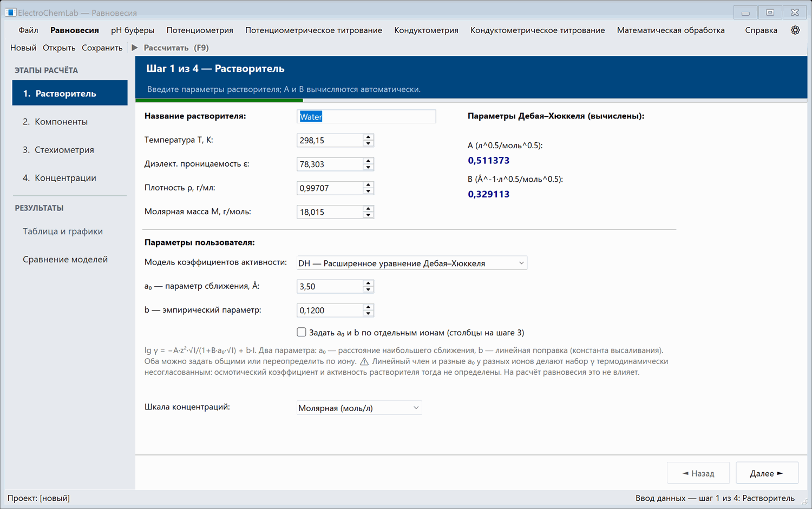Open the Равновесия menu
The image size is (812, 509).
(x=75, y=30)
